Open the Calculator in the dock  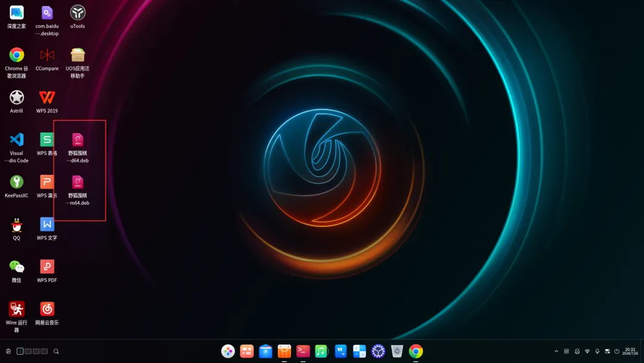[360, 351]
